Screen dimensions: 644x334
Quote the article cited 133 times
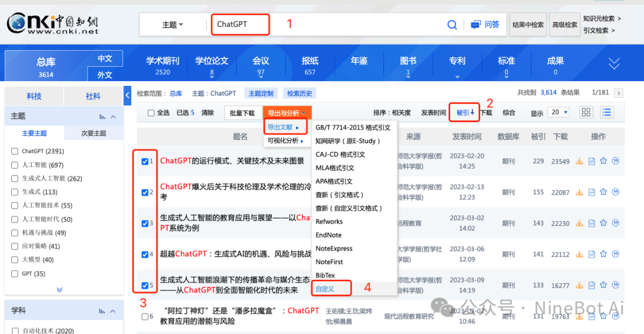[615, 285]
